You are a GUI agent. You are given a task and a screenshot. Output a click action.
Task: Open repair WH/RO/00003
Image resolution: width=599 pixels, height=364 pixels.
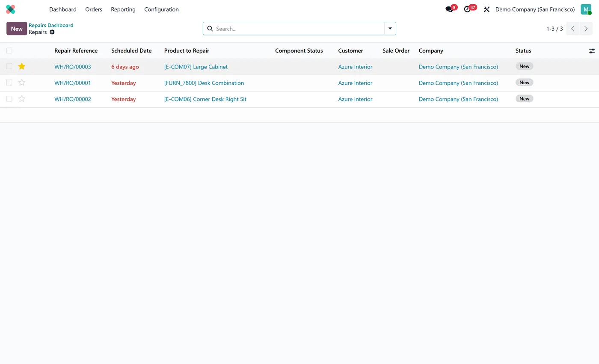73,67
